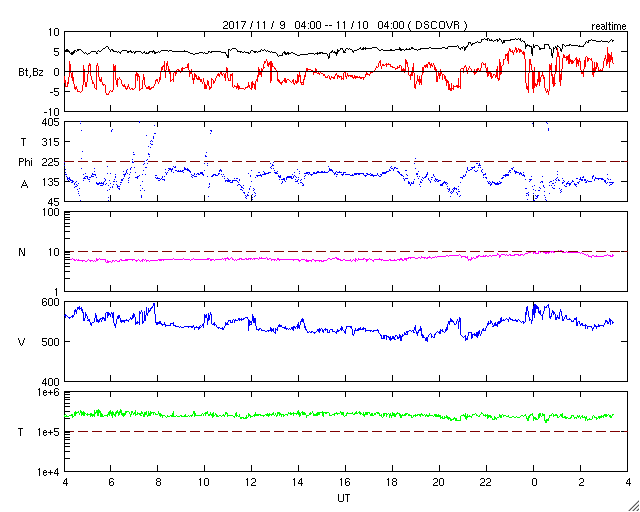Click the "12" hour tick on UT axis
Screen dimensions: 640x512
(251, 483)
